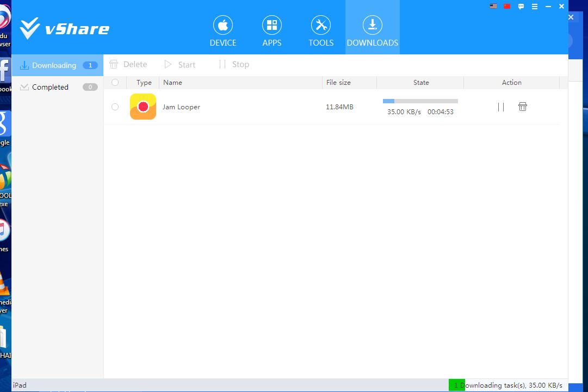Click the Jam Looper name text
Image resolution: width=588 pixels, height=392 pixels.
coord(181,107)
